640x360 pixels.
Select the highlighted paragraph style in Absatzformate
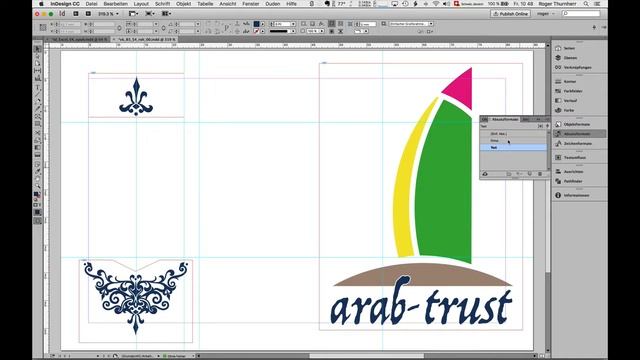(x=513, y=147)
